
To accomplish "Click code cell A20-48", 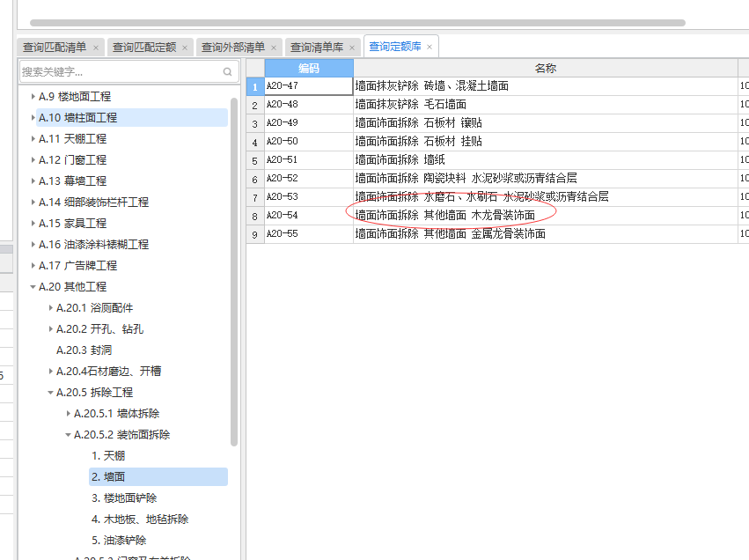I will pyautogui.click(x=309, y=104).
